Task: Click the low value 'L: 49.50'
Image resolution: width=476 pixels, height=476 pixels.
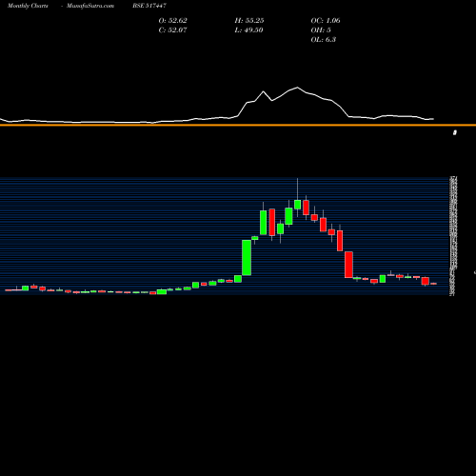Action: pos(248,30)
